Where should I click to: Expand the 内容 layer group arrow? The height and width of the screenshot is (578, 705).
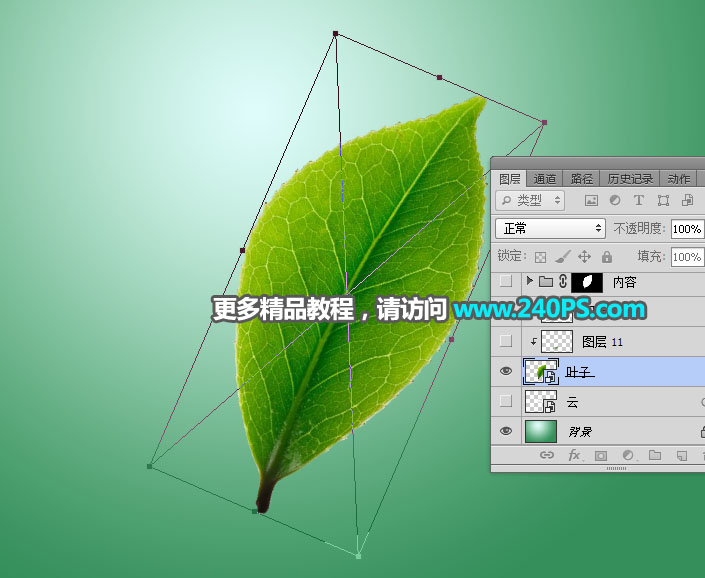pyautogui.click(x=530, y=283)
